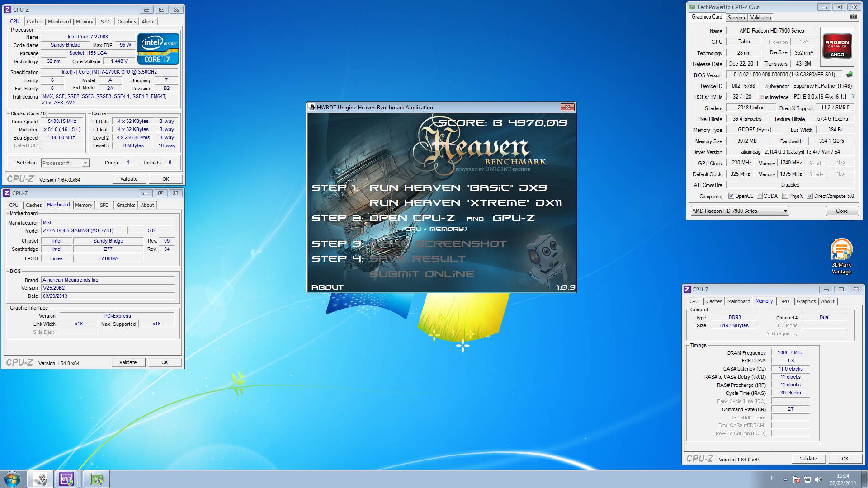Open SPD tab in Memory CPU-Z window

coord(785,301)
